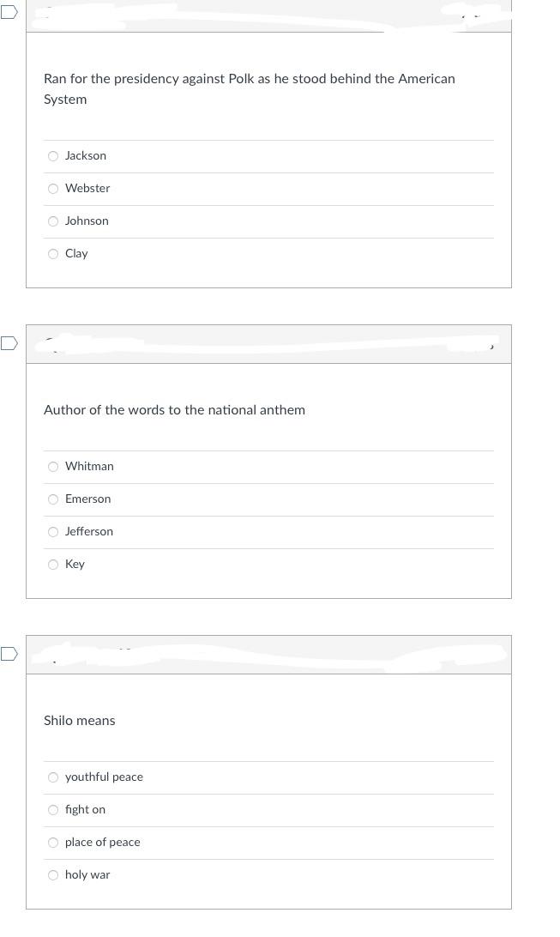Choose Webster as the answer

pyautogui.click(x=53, y=189)
